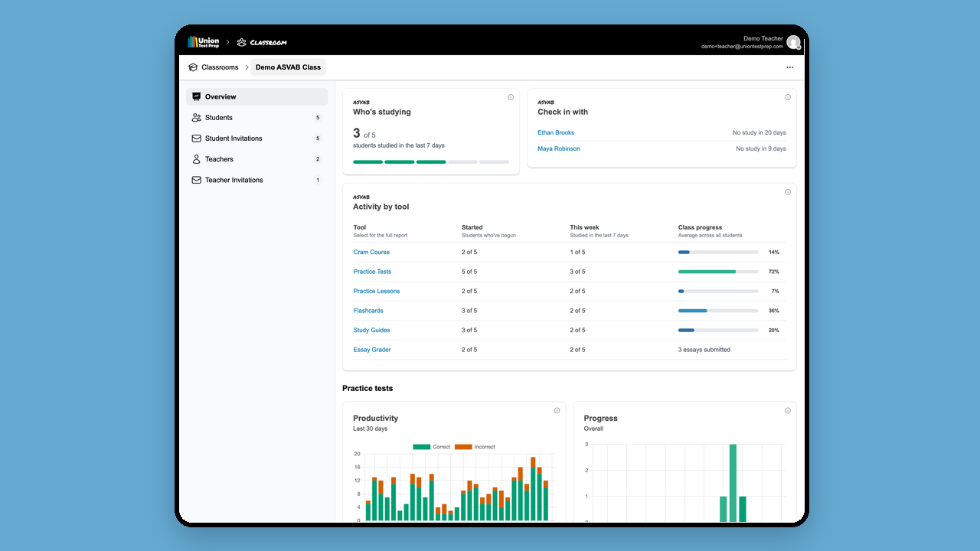Toggle the Incorrect series in chart legend
The image size is (980, 551).
[x=475, y=447]
